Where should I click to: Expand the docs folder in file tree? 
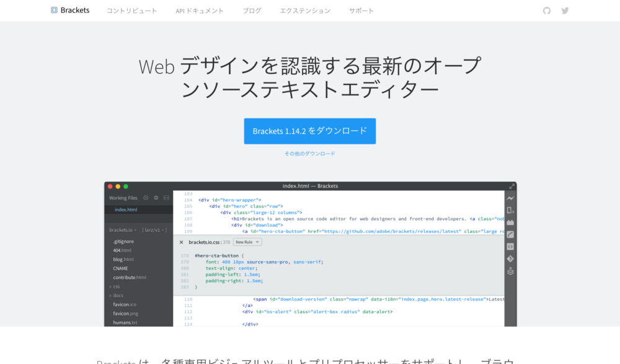tap(117, 296)
